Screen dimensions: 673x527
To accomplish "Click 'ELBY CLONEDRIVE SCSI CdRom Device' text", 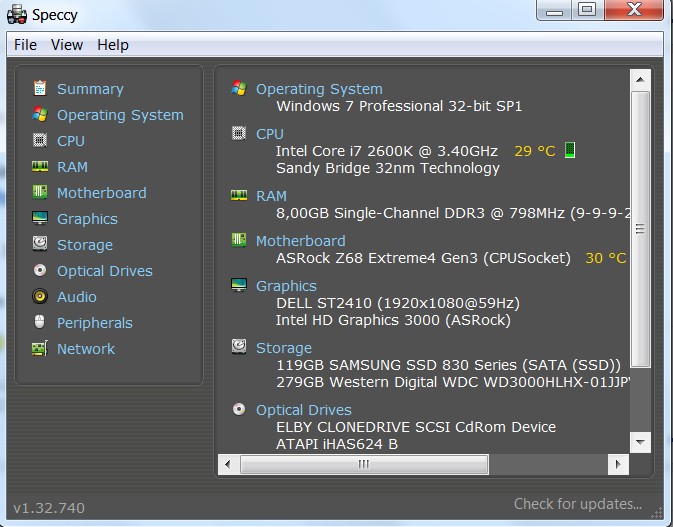I will pos(416,427).
